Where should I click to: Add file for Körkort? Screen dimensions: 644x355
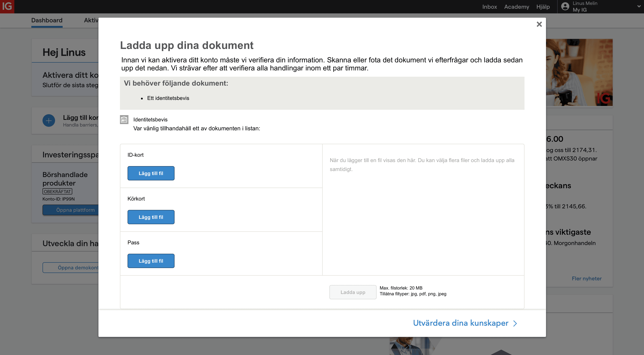pyautogui.click(x=151, y=217)
